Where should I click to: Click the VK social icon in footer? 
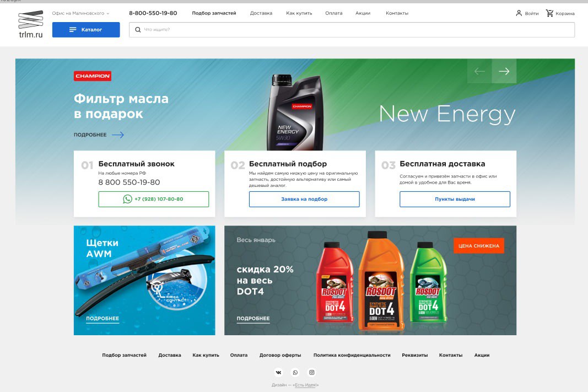click(x=279, y=373)
